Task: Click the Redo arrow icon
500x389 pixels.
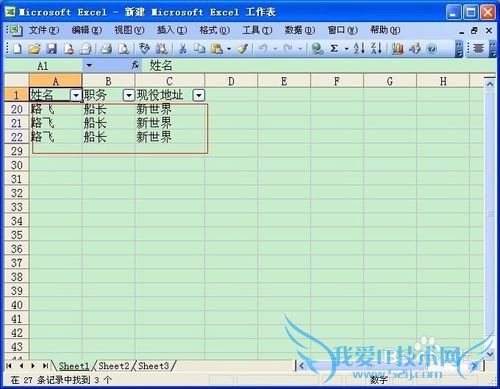Action: click(x=288, y=49)
